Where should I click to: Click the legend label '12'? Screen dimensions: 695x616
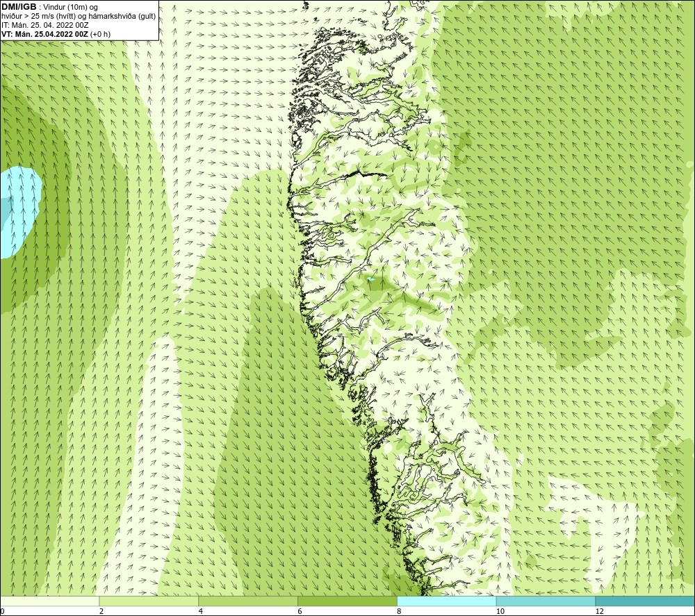pos(599,611)
